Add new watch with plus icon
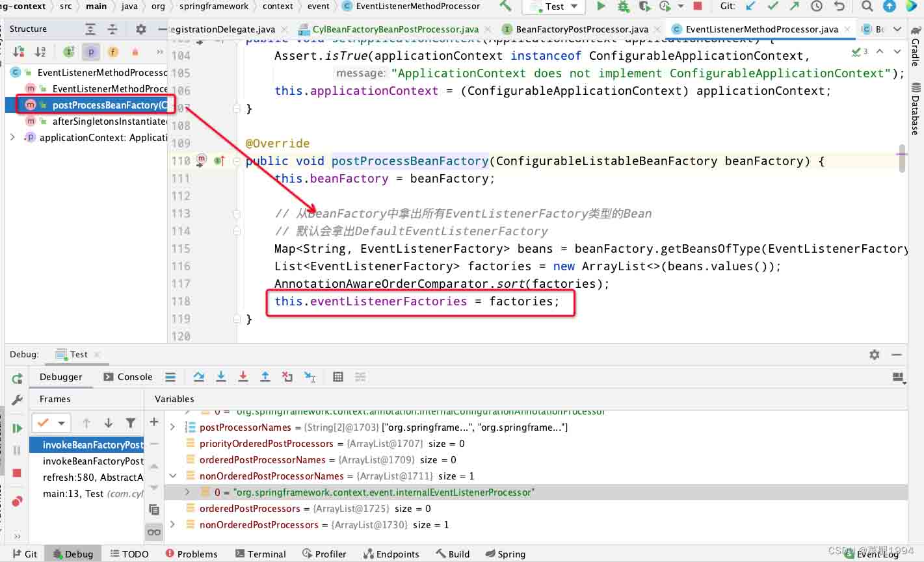 click(154, 422)
